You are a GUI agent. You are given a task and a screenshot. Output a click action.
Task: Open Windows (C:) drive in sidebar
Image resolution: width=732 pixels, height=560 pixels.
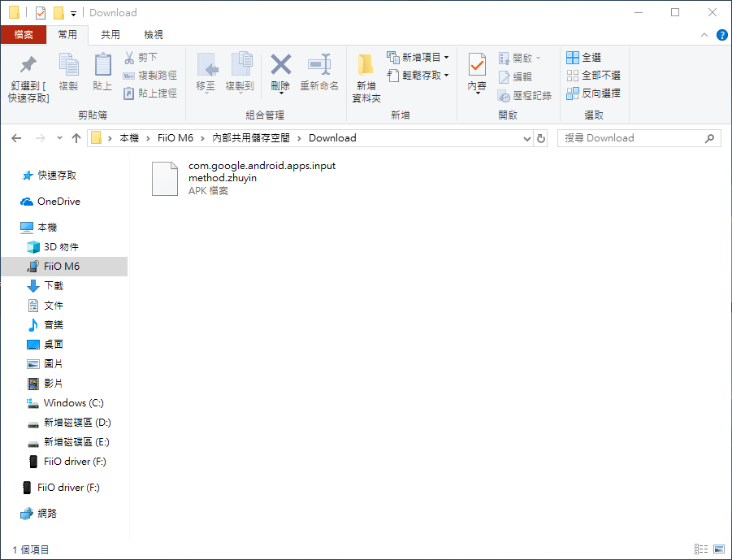pyautogui.click(x=65, y=403)
